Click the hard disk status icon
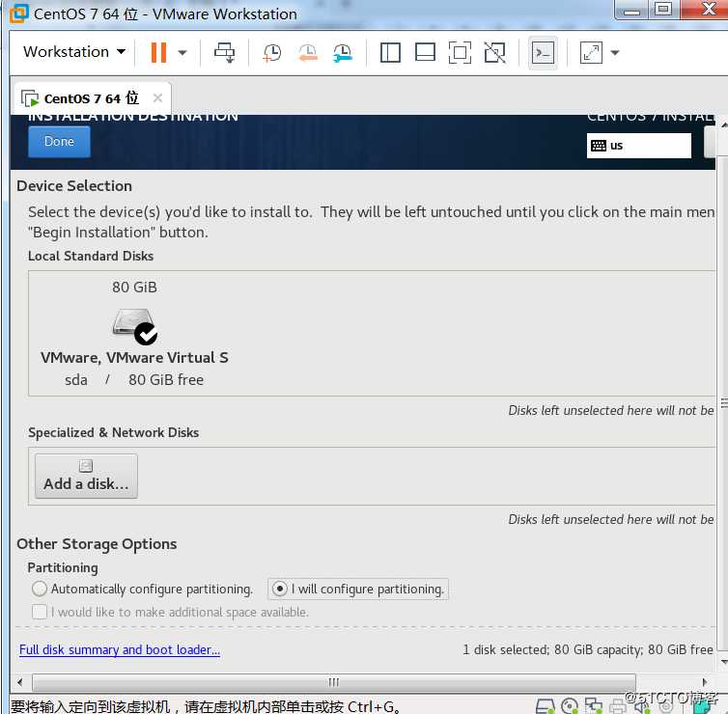This screenshot has height=714, width=728. pos(546,706)
